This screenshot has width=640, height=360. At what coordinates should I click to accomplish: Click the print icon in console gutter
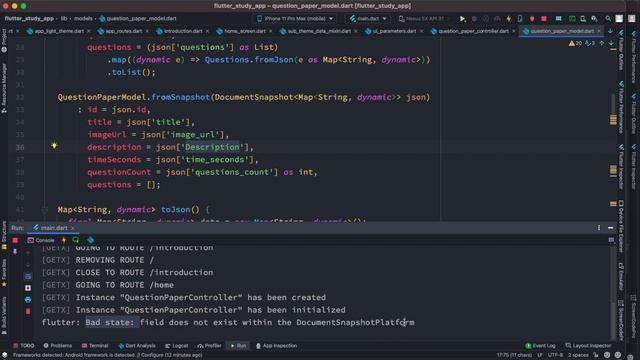(x=28, y=300)
